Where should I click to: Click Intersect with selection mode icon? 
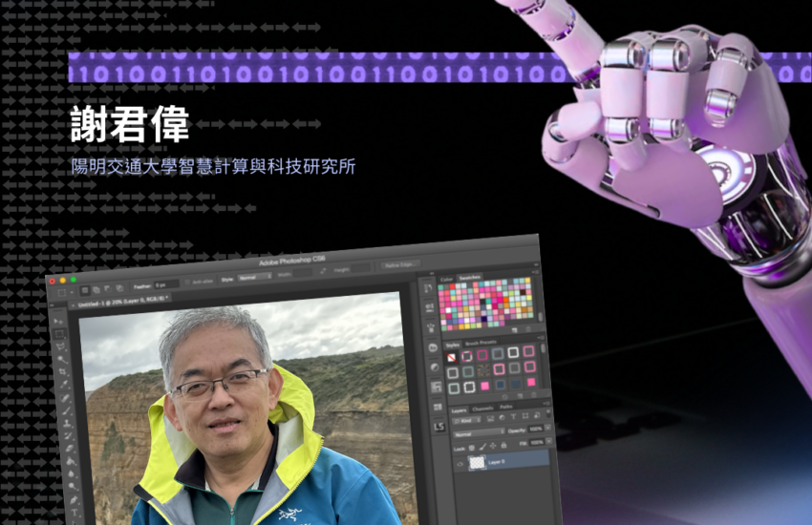[x=119, y=288]
